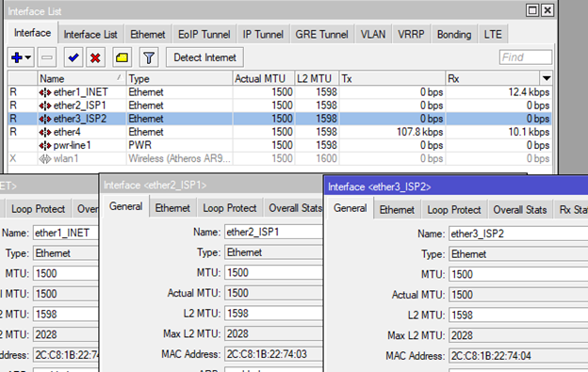Disable interface with red X button
Image resolution: width=588 pixels, height=372 pixels.
pos(95,57)
